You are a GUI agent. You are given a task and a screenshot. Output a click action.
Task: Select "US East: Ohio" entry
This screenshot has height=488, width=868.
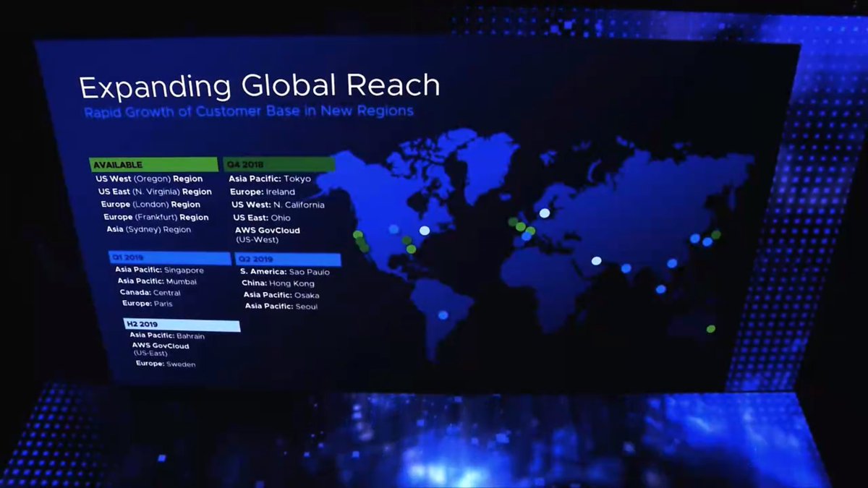point(261,218)
